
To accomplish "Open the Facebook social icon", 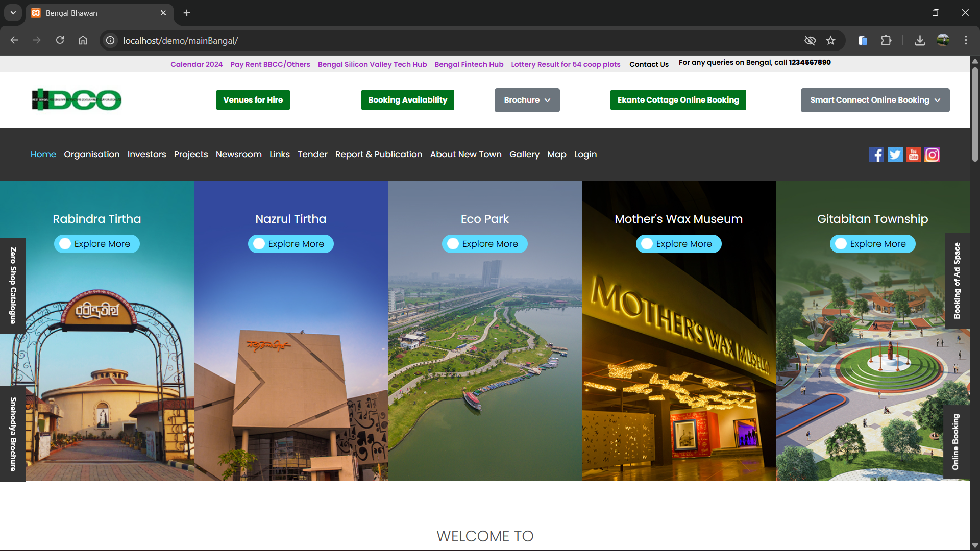I will (876, 155).
